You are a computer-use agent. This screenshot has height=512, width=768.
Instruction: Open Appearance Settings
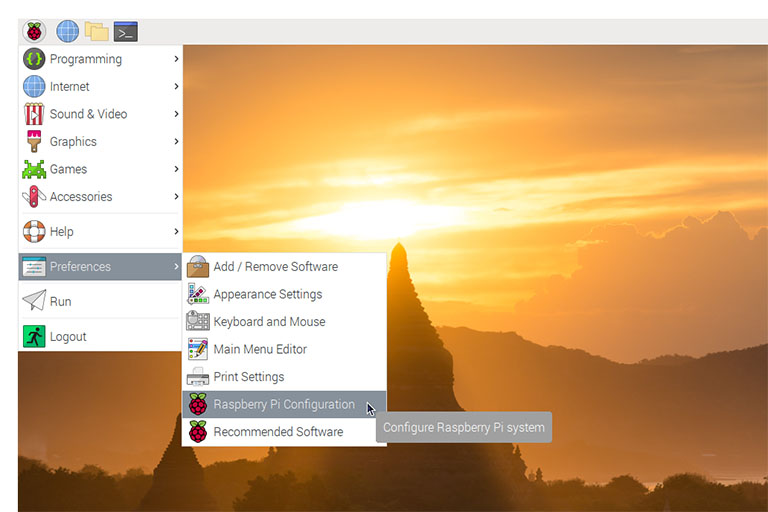(284, 294)
